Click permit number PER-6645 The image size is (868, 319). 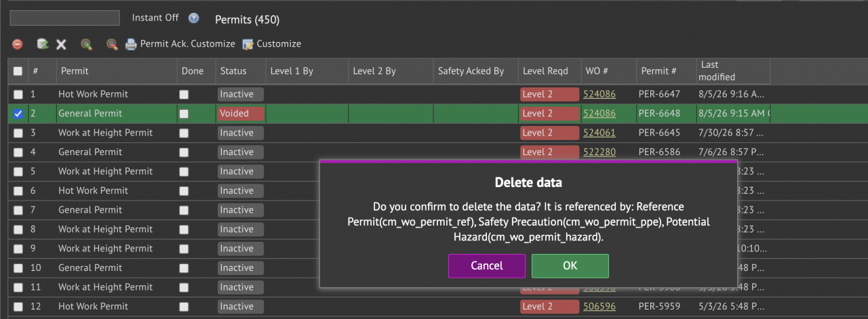659,133
